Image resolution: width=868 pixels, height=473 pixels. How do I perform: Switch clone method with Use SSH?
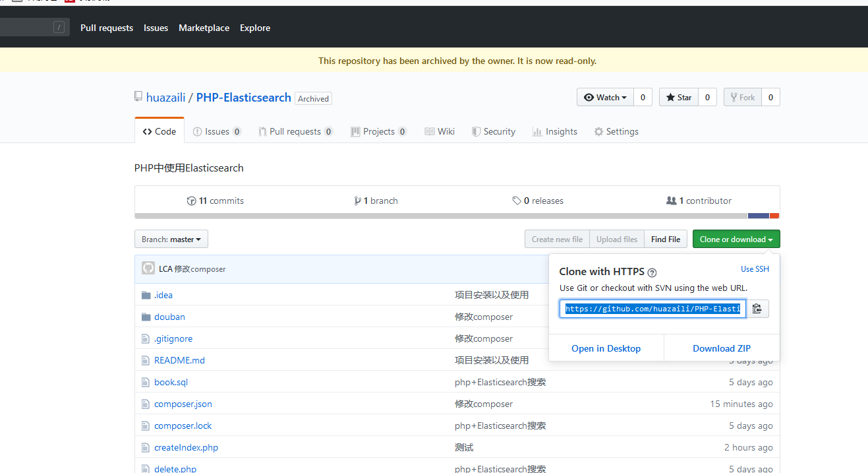[755, 269]
